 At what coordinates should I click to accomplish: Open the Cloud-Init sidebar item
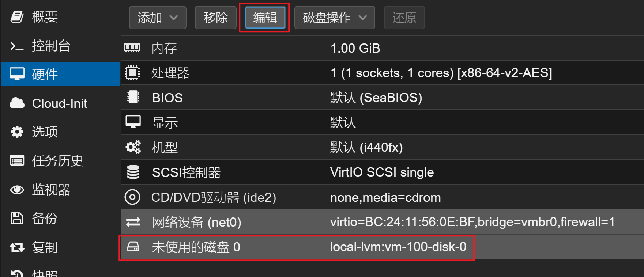coord(61,103)
